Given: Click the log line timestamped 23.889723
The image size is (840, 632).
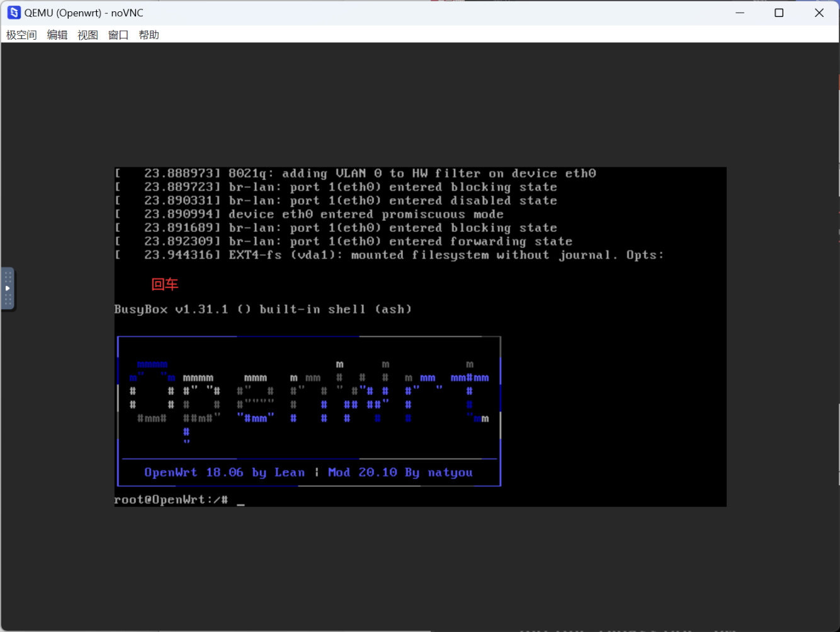Looking at the screenshot, I should (336, 188).
